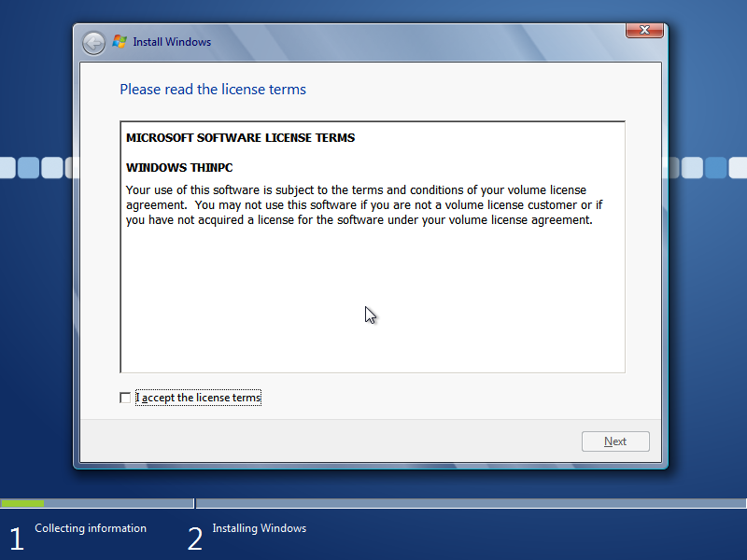
Task: Go back using the round arrow button
Action: (93, 43)
